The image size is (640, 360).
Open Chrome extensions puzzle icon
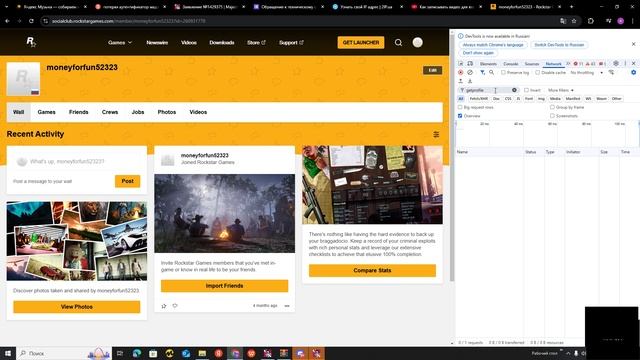pyautogui.click(x=591, y=21)
